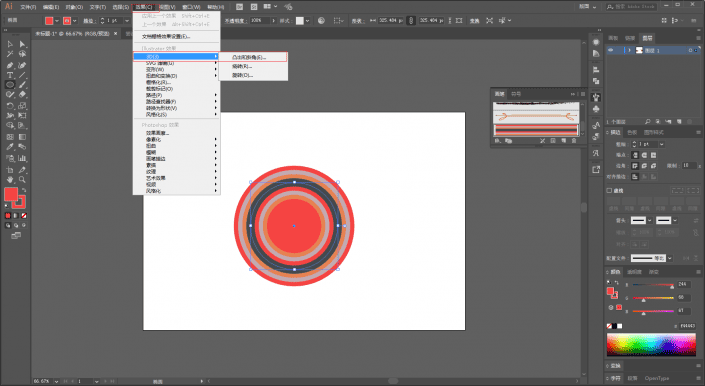Screen dimensions: 705x386
Task: Toggle the none fill swatch below toolbox colors
Action: coord(24,216)
